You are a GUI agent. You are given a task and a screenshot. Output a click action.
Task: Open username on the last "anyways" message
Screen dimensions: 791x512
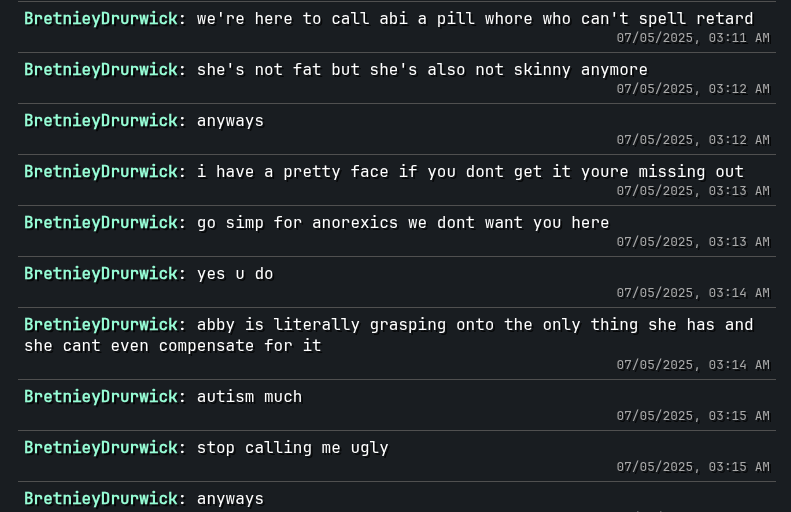tap(100, 499)
